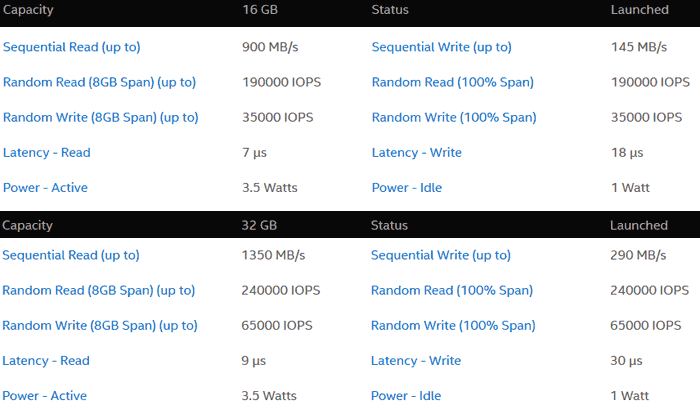Image resolution: width=700 pixels, height=405 pixels.
Task: Click Power - Active link under 16 GB
Action: coord(45,188)
